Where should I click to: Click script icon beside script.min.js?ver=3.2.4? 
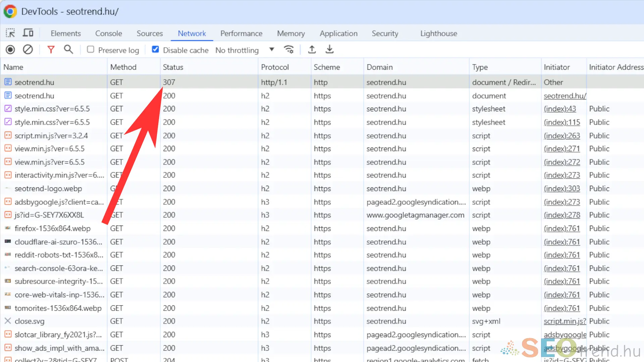point(8,135)
